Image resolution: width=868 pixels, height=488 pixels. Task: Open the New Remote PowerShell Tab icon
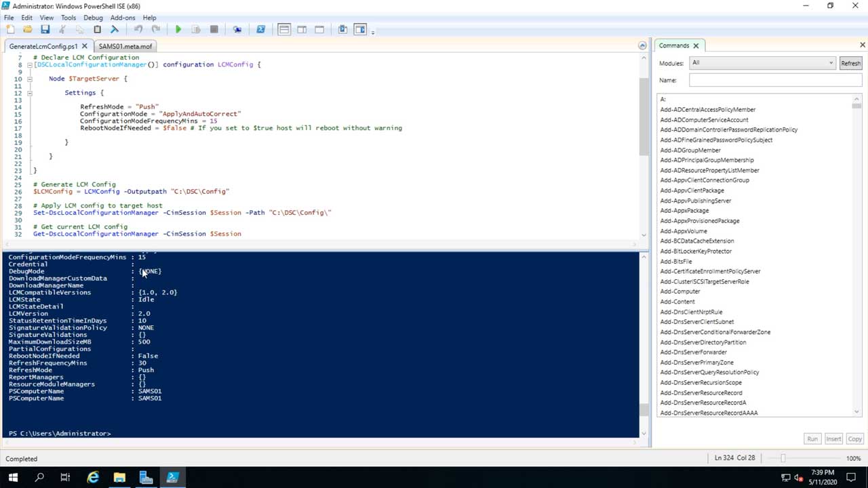[x=237, y=29]
